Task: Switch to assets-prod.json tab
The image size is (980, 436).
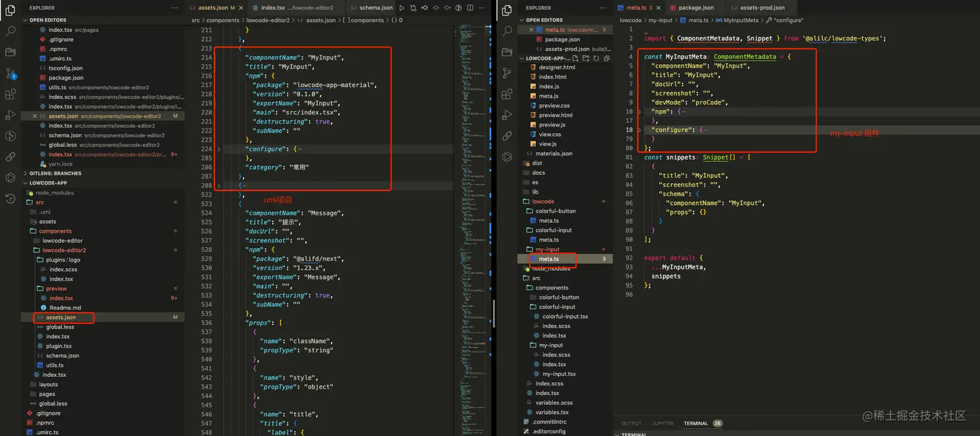Action: pos(762,8)
